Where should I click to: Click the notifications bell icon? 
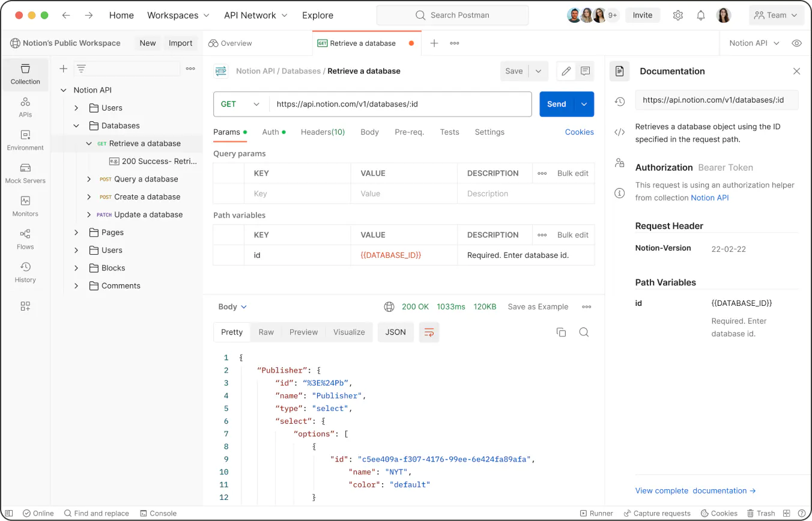pyautogui.click(x=701, y=16)
